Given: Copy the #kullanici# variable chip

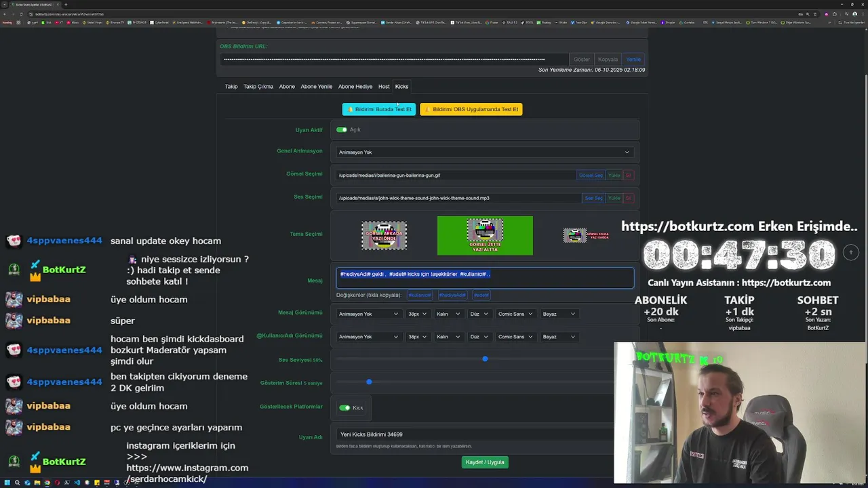Looking at the screenshot, I should tap(420, 295).
